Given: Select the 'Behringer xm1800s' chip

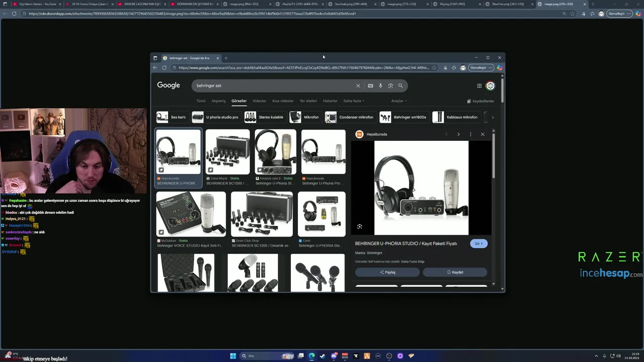Looking at the screenshot, I should tap(404, 117).
